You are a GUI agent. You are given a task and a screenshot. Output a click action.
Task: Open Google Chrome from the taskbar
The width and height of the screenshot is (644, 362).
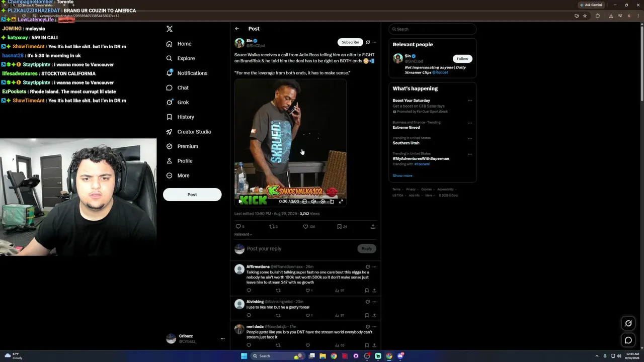coord(334,356)
